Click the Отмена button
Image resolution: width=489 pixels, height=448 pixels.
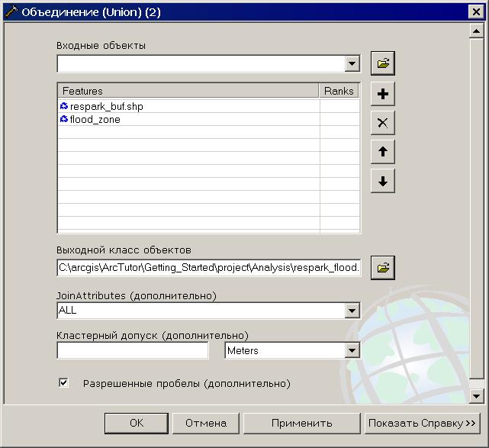[206, 423]
